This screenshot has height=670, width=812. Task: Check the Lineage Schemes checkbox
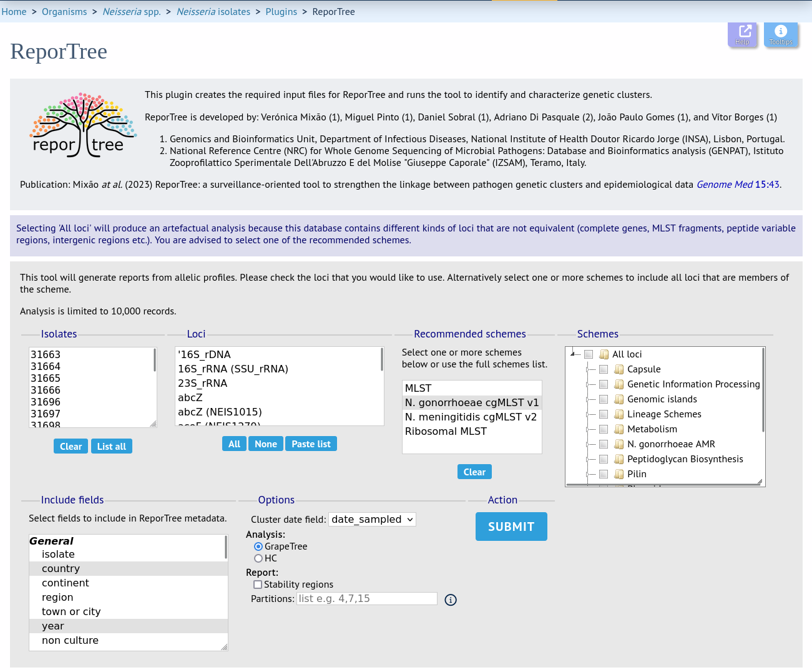(604, 414)
